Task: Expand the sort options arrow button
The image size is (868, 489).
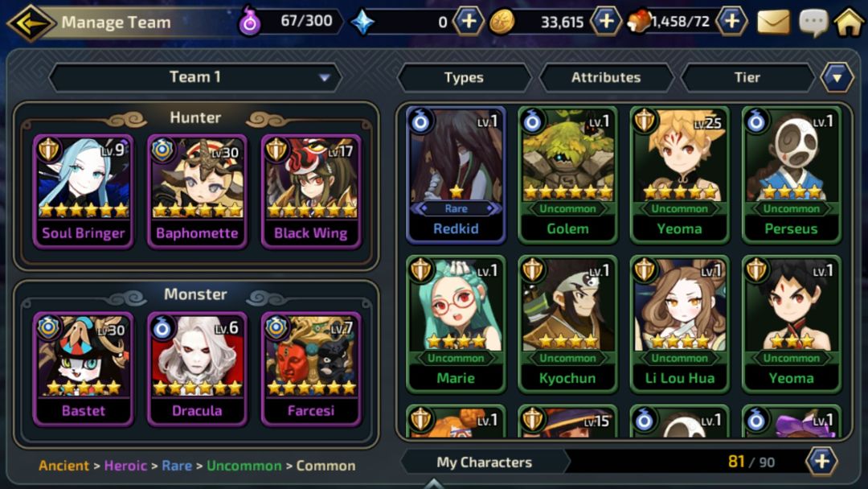Action: click(837, 77)
